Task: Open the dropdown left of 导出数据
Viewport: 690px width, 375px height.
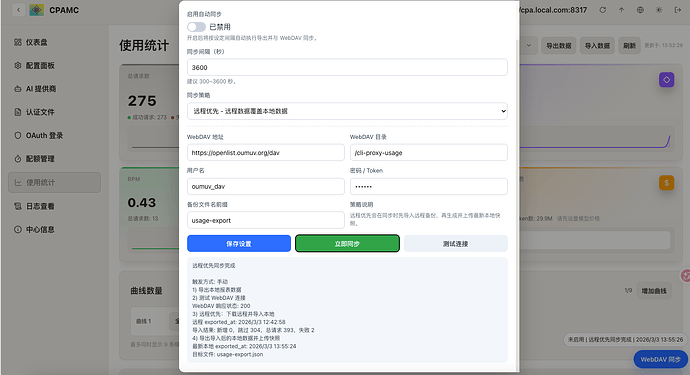Action: [x=529, y=45]
